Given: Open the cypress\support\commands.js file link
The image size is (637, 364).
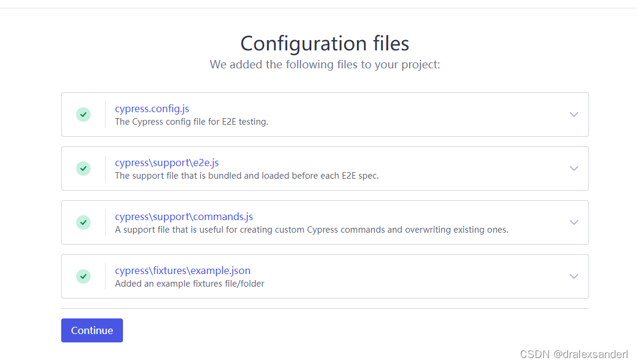Looking at the screenshot, I should (184, 217).
